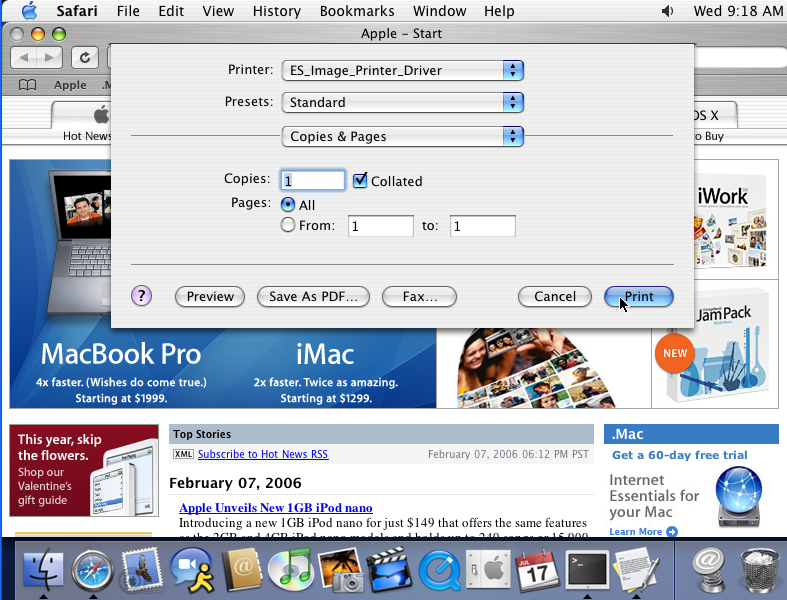Screen dimensions: 787x600
Task: Click the Learn More arrow icon
Action: pyautogui.click(x=672, y=531)
